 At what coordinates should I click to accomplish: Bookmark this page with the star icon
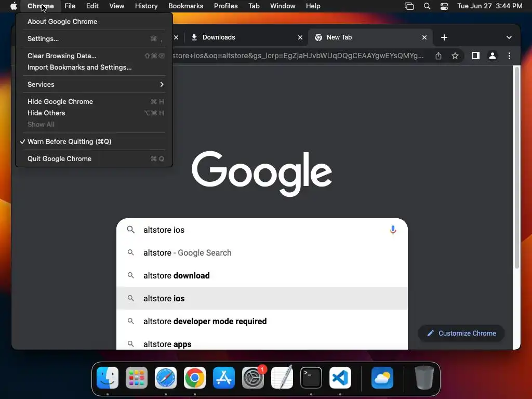[x=455, y=56]
